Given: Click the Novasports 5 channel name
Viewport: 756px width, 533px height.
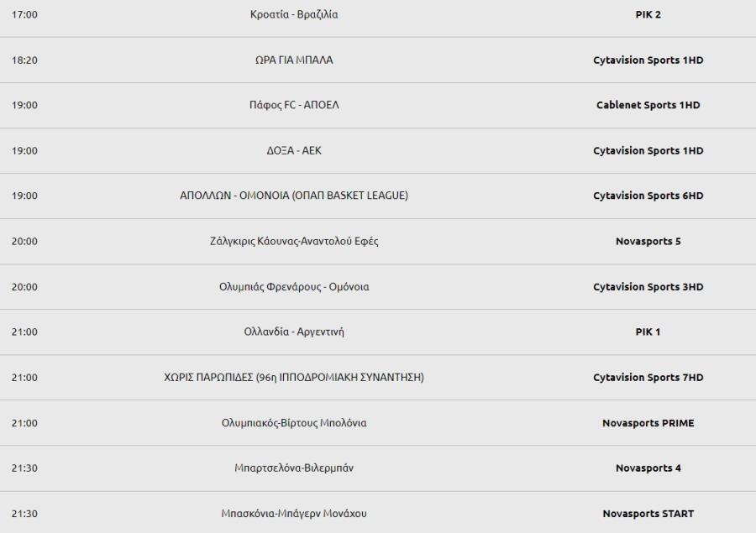Looking at the screenshot, I should click(648, 241).
